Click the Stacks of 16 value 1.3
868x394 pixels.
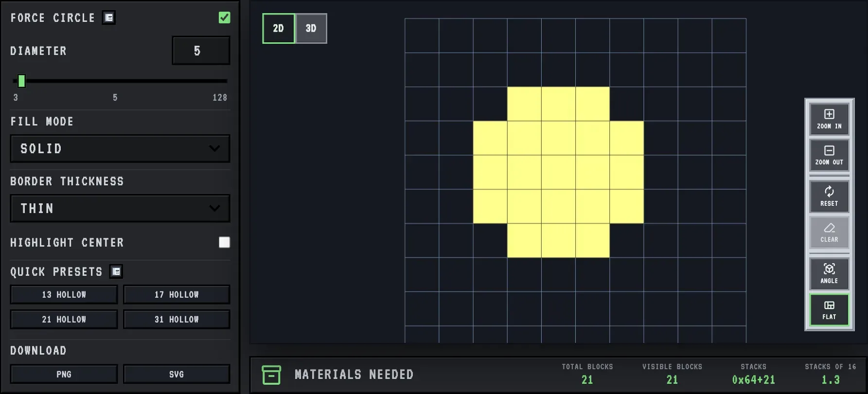(831, 380)
